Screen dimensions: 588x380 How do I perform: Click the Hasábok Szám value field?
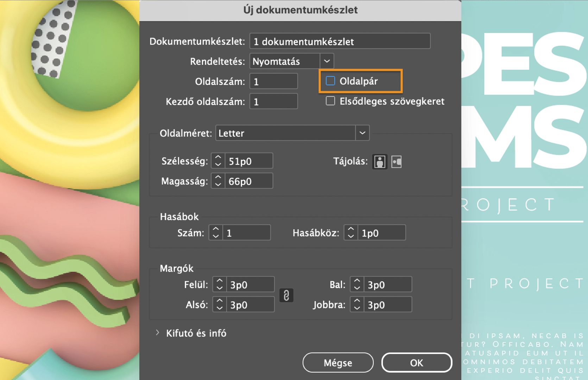click(x=247, y=233)
